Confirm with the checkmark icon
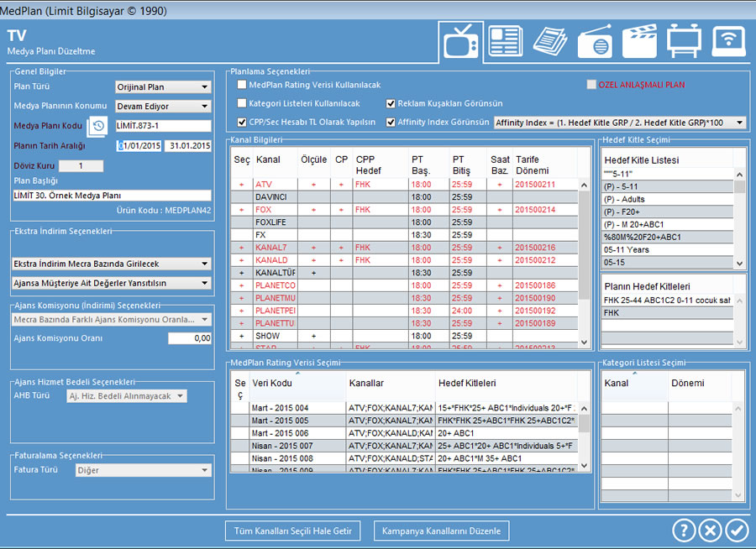This screenshot has width=756, height=549. 737,531
